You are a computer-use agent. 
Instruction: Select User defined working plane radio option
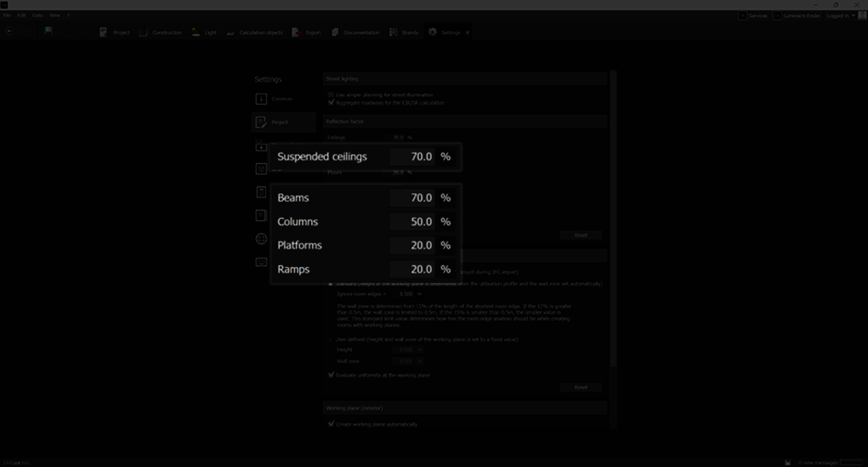click(331, 339)
